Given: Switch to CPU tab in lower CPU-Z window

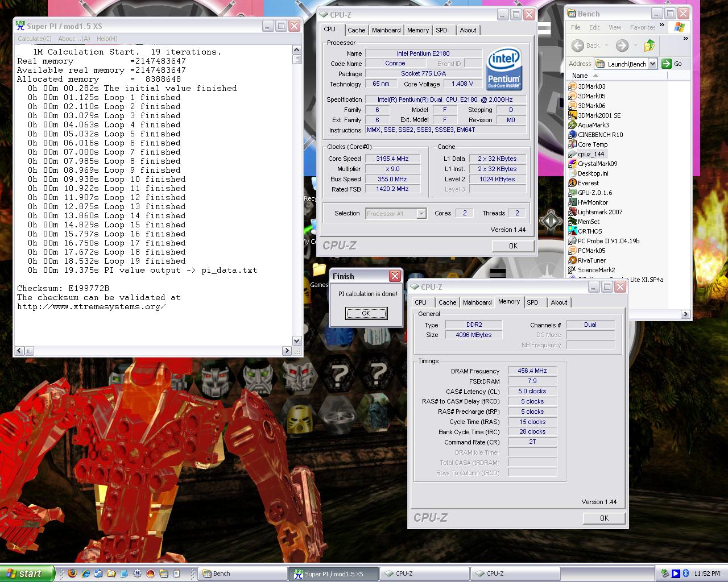Looking at the screenshot, I should point(421,302).
